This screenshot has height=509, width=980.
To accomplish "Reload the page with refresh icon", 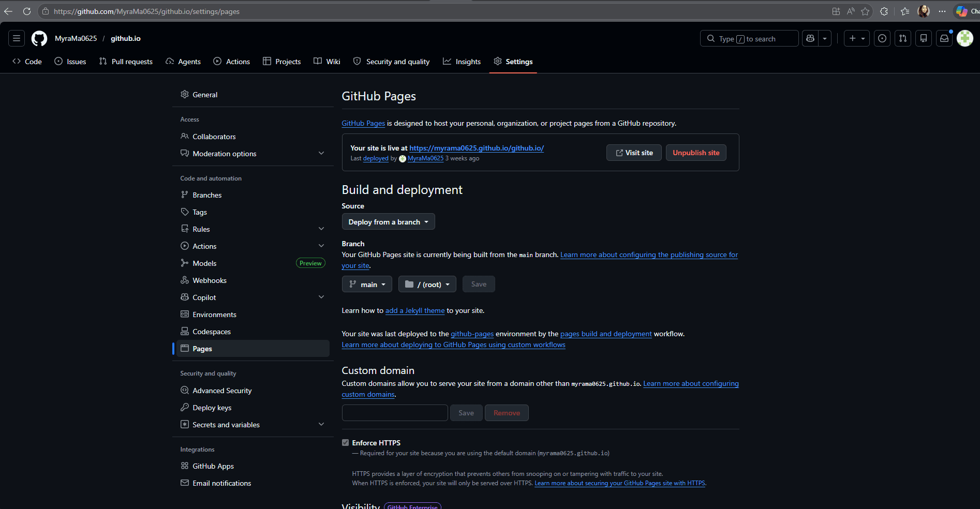I will click(x=27, y=11).
